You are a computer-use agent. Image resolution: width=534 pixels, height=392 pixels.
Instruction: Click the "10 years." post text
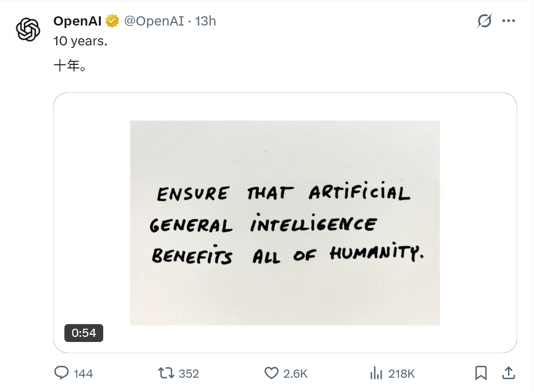80,42
